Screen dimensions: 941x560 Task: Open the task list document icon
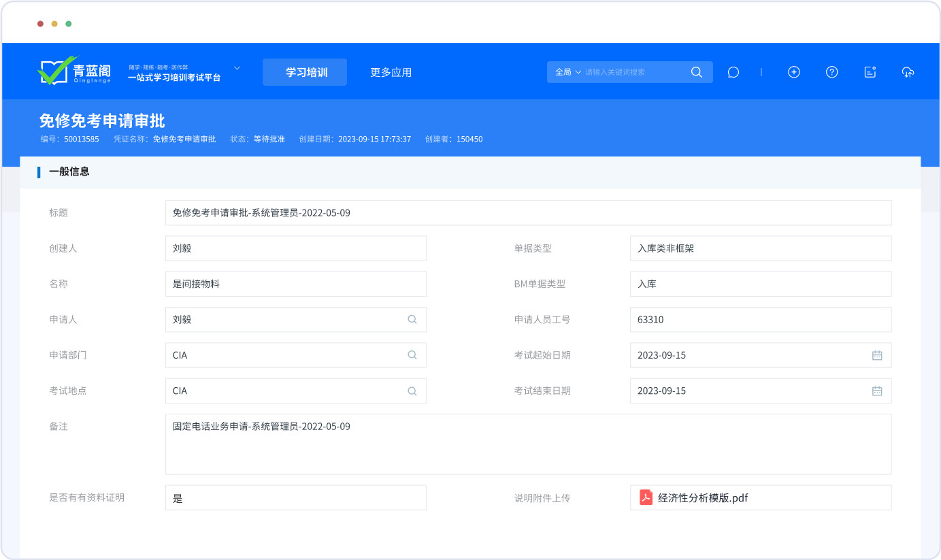870,72
